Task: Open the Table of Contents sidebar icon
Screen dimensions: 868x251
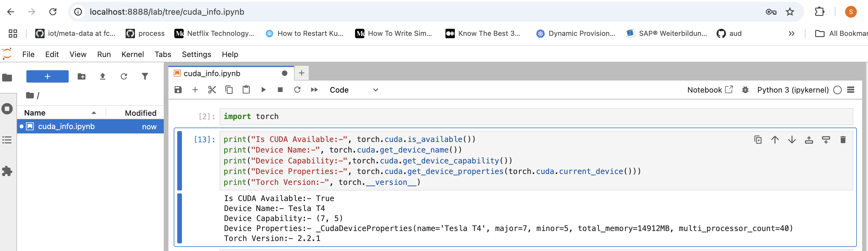Action: tap(7, 140)
